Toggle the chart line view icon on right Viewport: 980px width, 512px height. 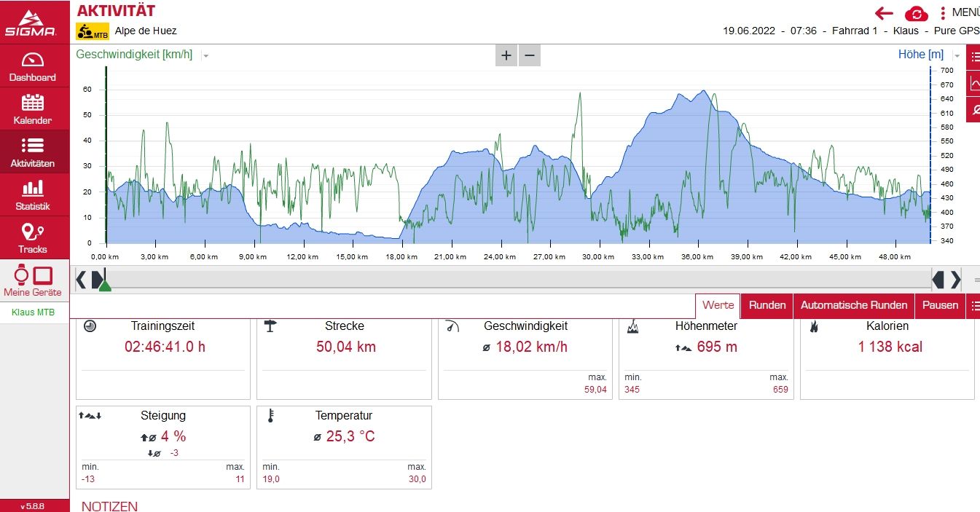[x=974, y=84]
